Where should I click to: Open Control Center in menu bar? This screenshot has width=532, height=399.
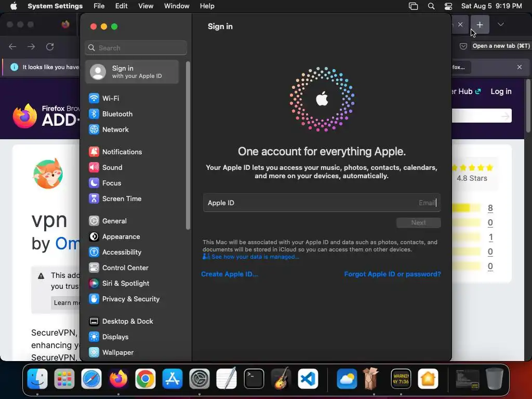point(448,6)
